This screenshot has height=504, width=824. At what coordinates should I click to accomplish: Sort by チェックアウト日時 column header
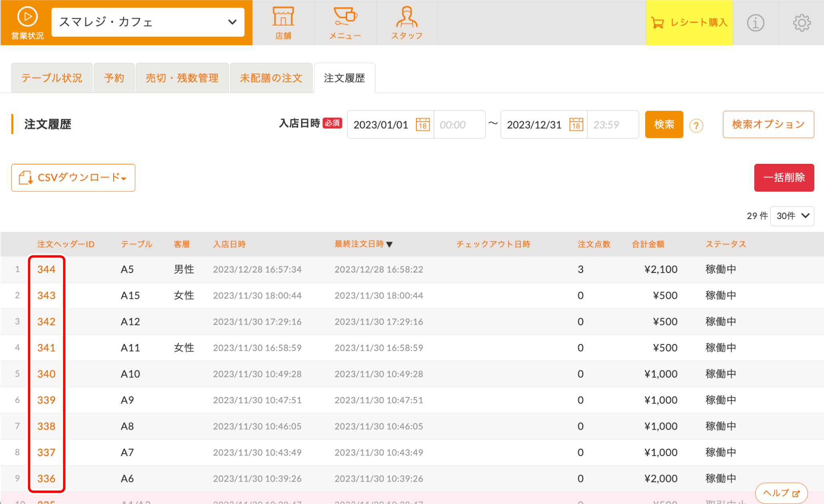[493, 244]
